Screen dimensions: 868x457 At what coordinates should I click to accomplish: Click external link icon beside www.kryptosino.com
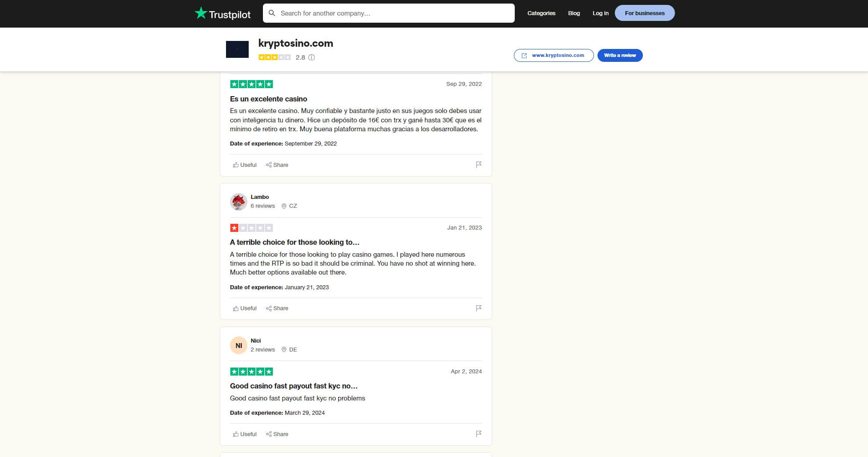tap(524, 55)
